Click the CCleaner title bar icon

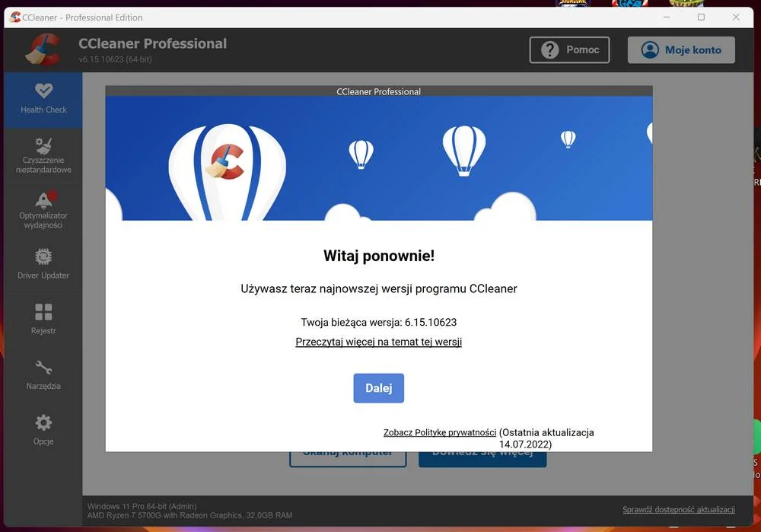click(x=15, y=17)
